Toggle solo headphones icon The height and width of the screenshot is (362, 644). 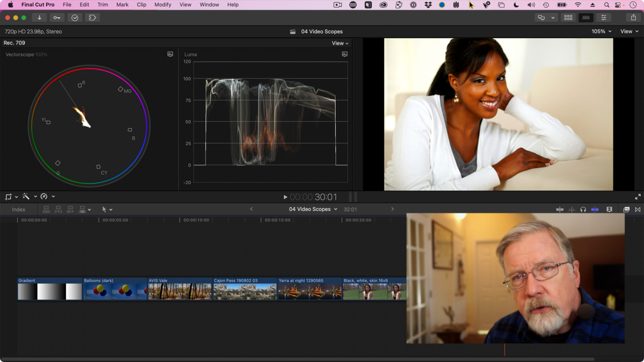pos(583,209)
